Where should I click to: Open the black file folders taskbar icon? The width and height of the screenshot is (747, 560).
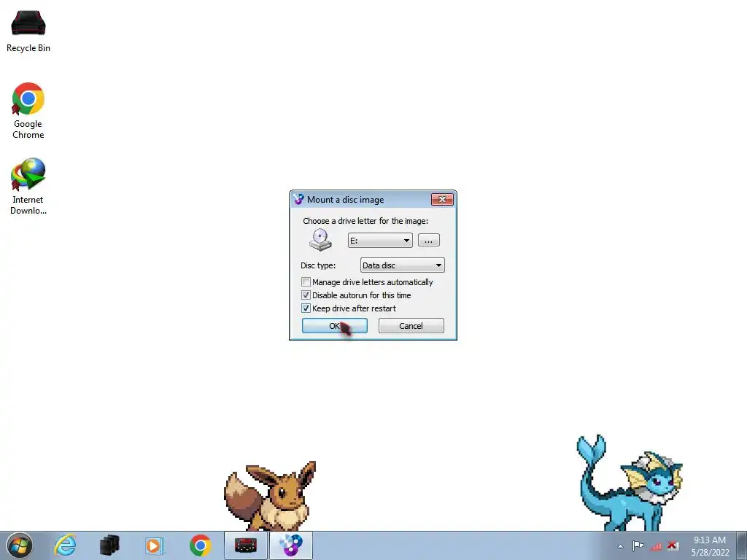click(x=109, y=545)
